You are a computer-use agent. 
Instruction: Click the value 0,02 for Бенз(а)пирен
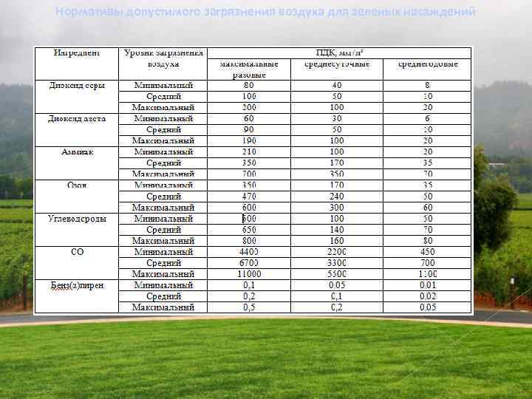[x=428, y=296]
